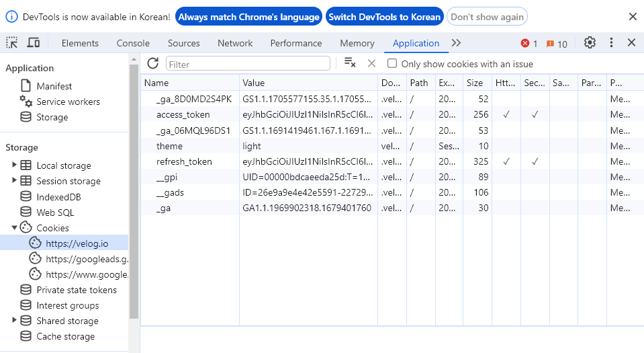Show more DevTools tabs chevron
Viewport: 644px width, 353px height.
(x=456, y=43)
